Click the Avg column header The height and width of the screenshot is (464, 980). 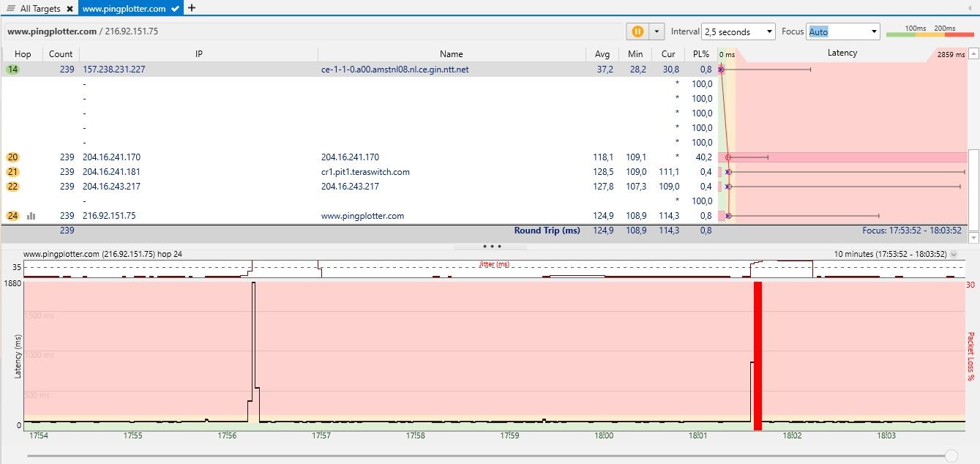tap(602, 53)
